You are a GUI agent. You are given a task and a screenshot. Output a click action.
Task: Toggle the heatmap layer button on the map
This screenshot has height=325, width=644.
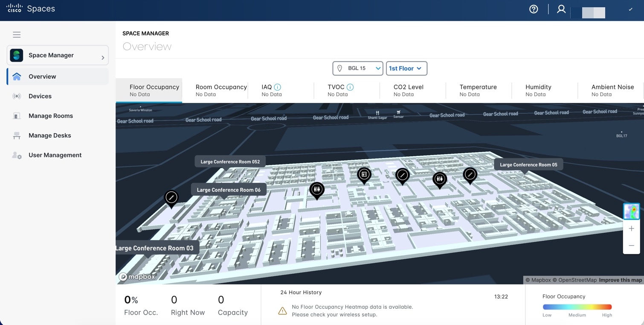[632, 211]
